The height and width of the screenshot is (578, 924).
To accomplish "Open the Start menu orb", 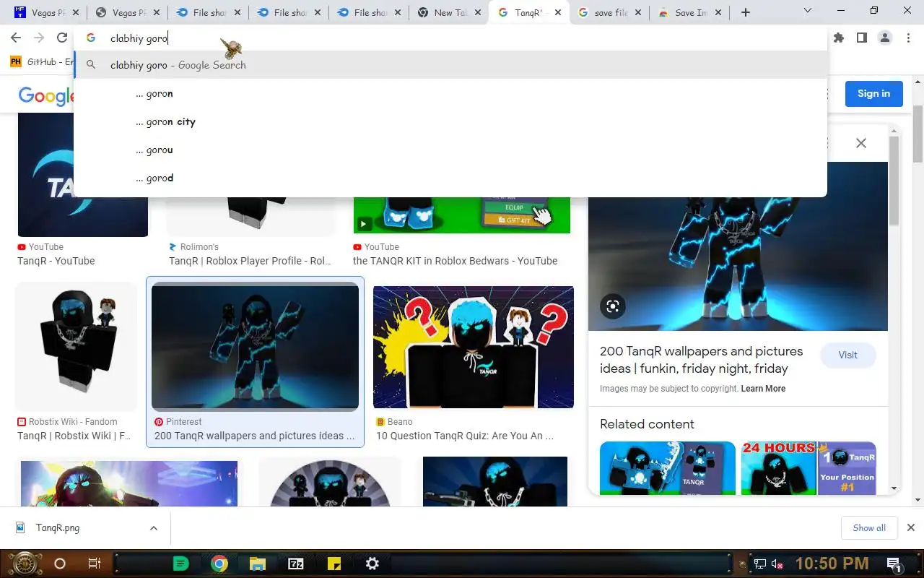I will tap(25, 564).
